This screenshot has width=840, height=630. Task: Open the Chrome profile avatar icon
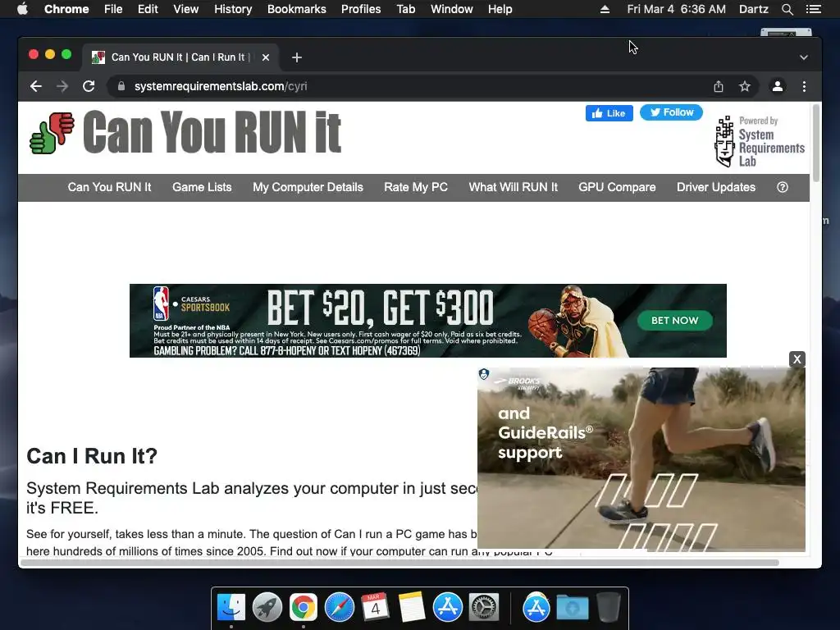click(778, 86)
